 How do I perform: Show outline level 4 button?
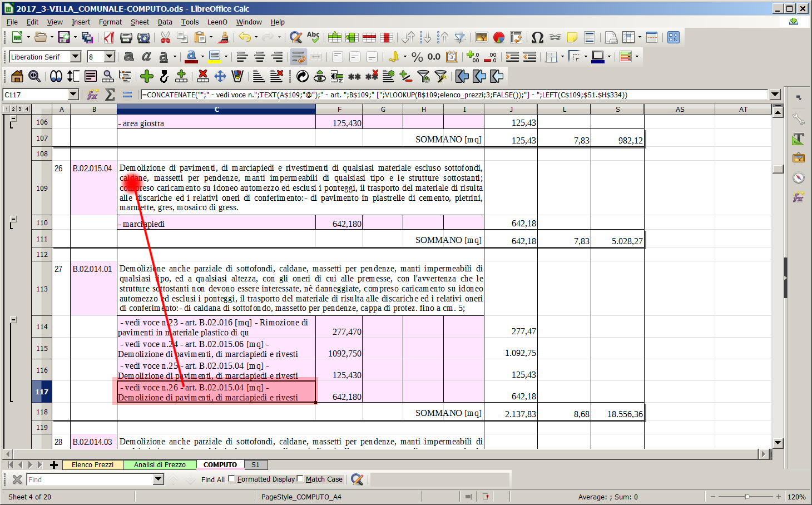click(26, 109)
